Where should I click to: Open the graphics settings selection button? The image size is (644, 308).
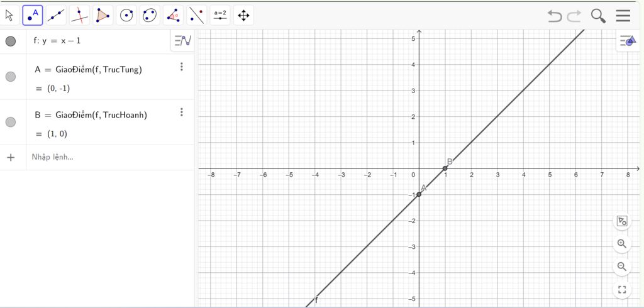pyautogui.click(x=622, y=221)
